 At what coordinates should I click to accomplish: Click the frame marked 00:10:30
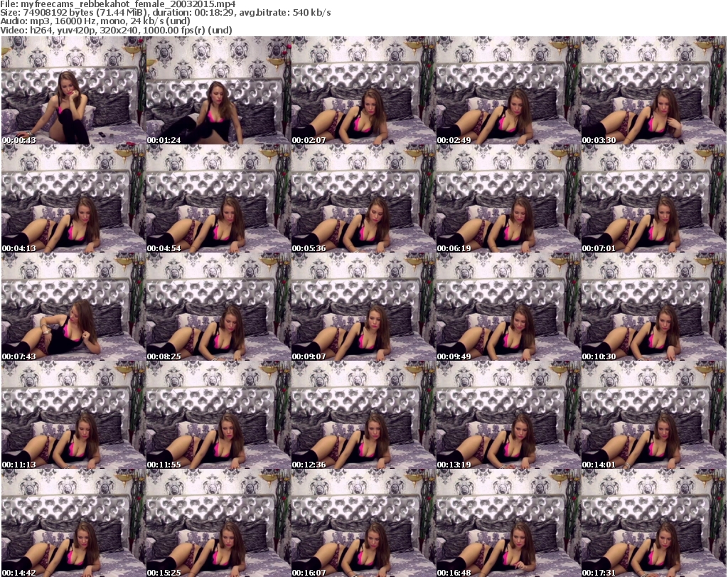click(x=653, y=307)
